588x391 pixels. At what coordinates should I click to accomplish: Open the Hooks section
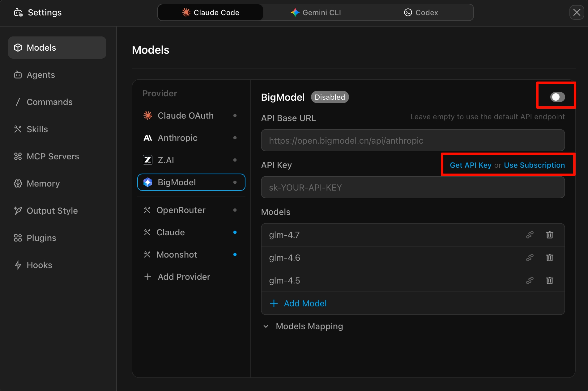(39, 265)
